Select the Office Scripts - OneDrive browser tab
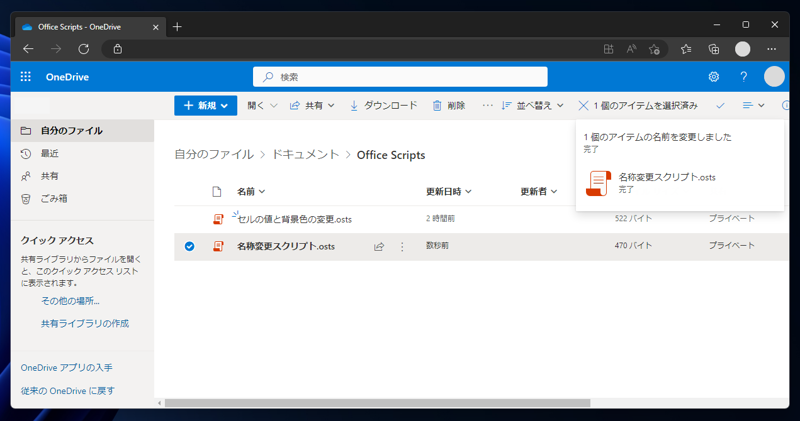This screenshot has height=421, width=800. click(x=89, y=27)
